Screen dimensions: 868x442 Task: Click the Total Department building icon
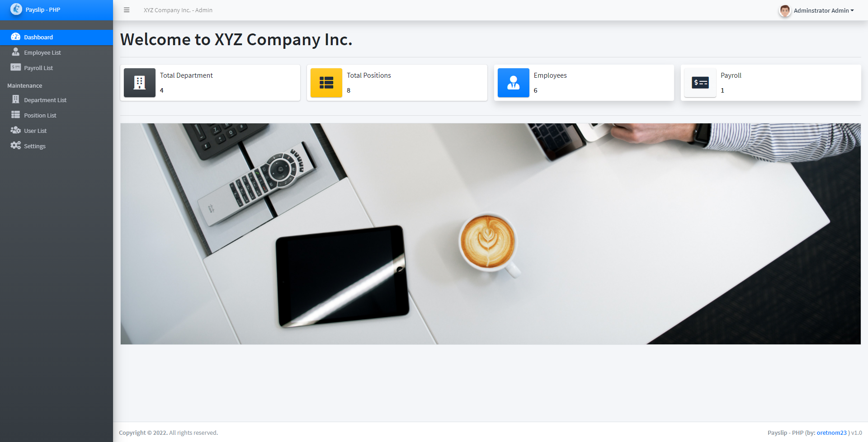click(140, 83)
